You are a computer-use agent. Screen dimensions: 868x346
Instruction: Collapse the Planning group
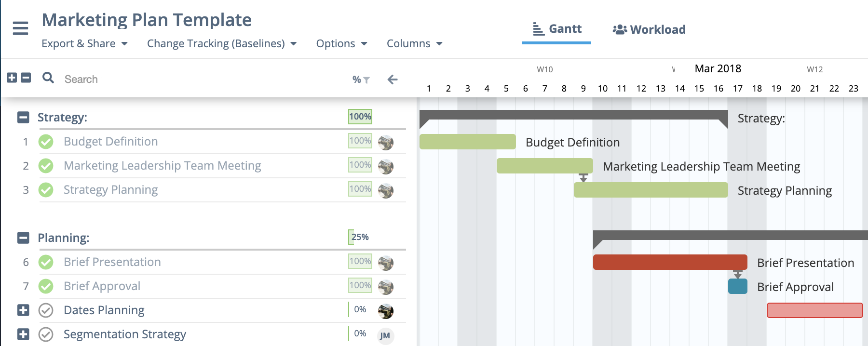[x=23, y=238]
